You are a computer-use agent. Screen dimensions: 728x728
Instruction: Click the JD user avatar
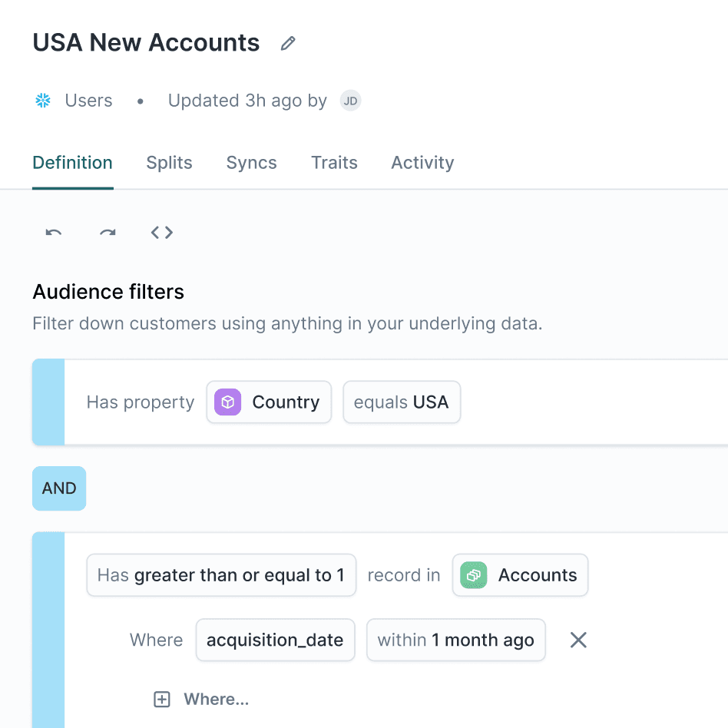pos(350,100)
